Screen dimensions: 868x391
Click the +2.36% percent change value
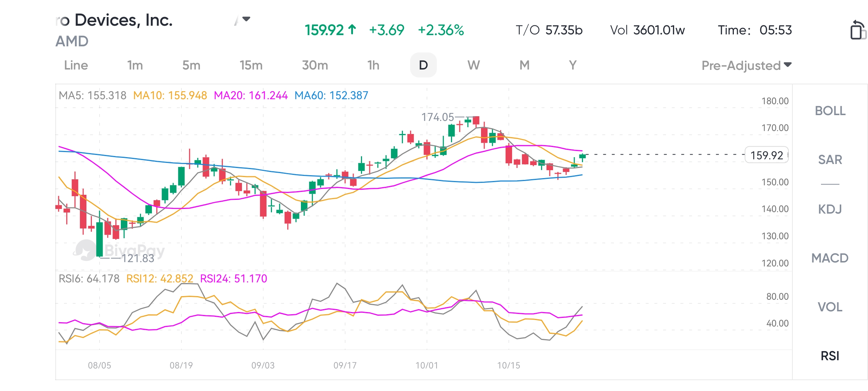pyautogui.click(x=441, y=30)
